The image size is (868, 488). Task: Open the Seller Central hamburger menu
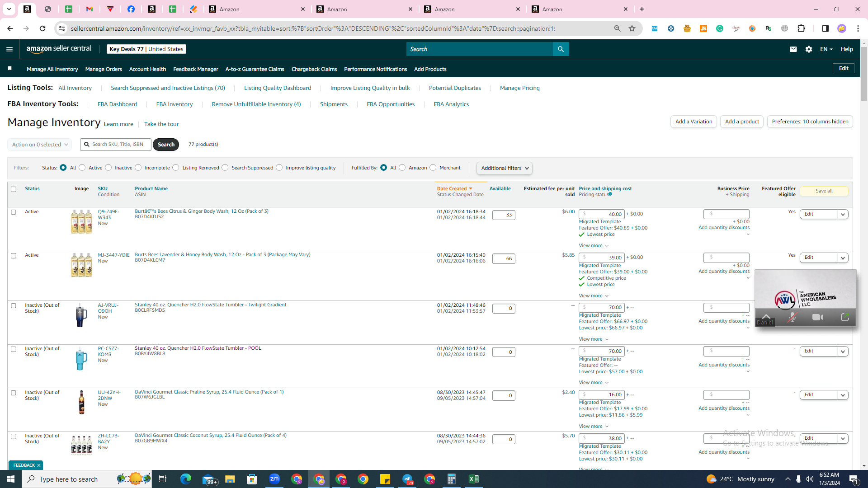(x=9, y=49)
